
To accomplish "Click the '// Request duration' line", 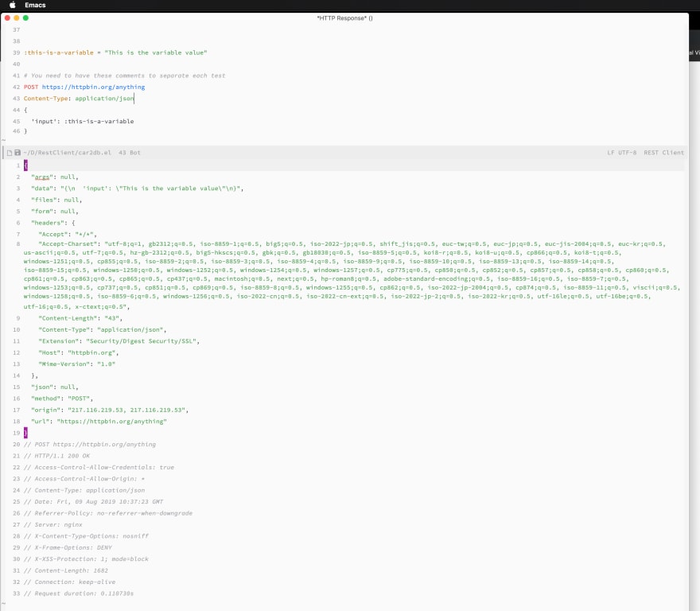I will click(79, 593).
